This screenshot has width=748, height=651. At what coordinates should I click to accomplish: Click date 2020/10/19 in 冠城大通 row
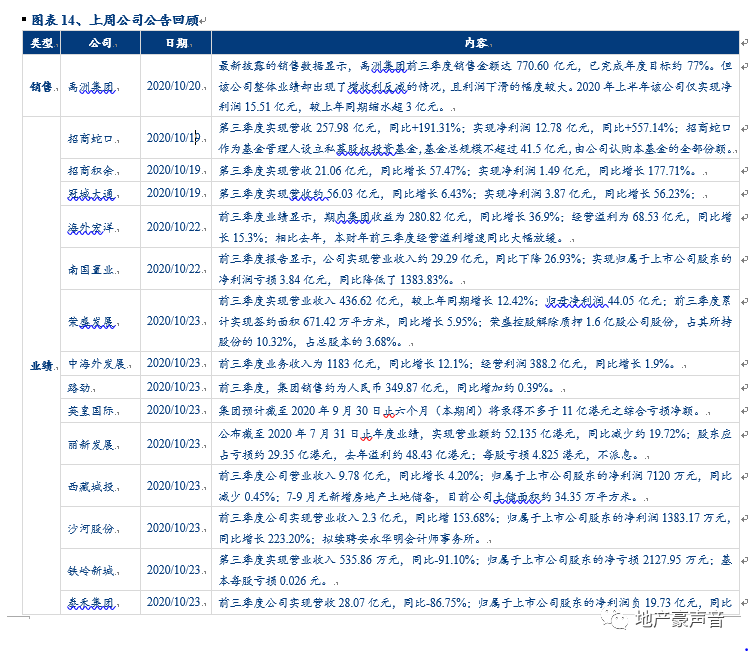[x=174, y=193]
